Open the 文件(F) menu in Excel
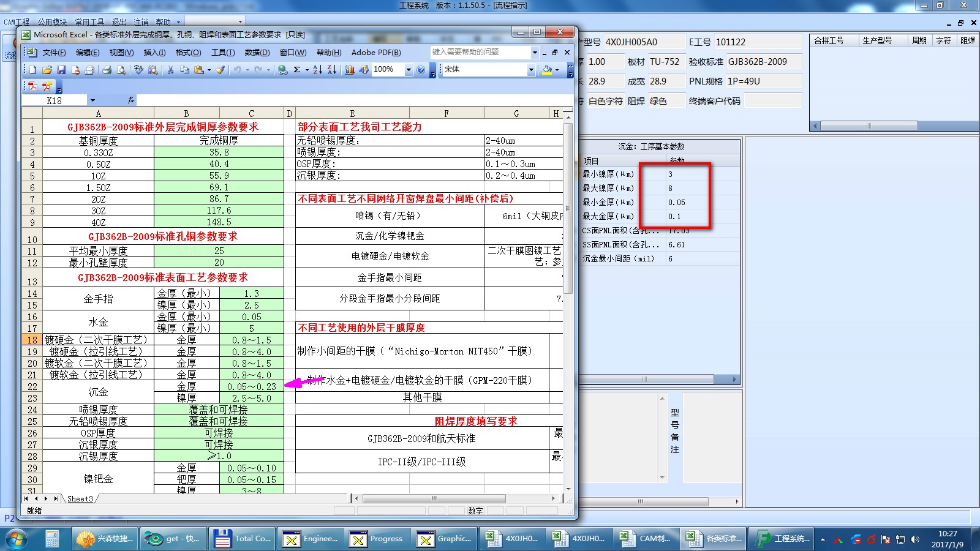 54,53
